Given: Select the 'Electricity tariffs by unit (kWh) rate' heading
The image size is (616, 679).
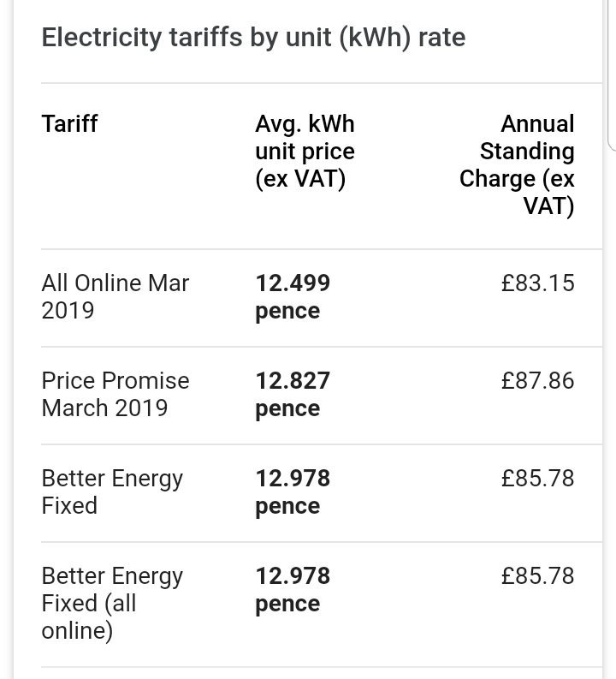Looking at the screenshot, I should (x=253, y=38).
